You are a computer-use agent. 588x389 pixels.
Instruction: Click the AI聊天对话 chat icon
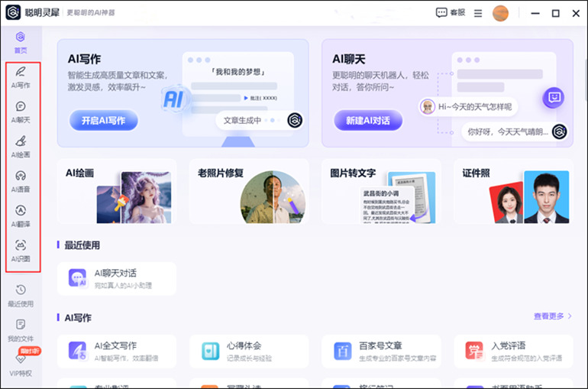pos(77,278)
